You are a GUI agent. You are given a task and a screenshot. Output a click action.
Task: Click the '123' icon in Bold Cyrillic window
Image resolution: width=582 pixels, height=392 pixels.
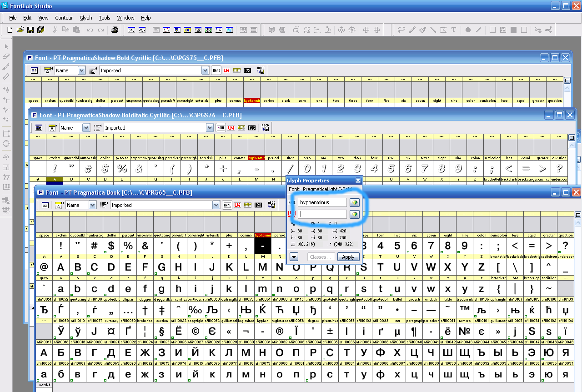point(247,70)
